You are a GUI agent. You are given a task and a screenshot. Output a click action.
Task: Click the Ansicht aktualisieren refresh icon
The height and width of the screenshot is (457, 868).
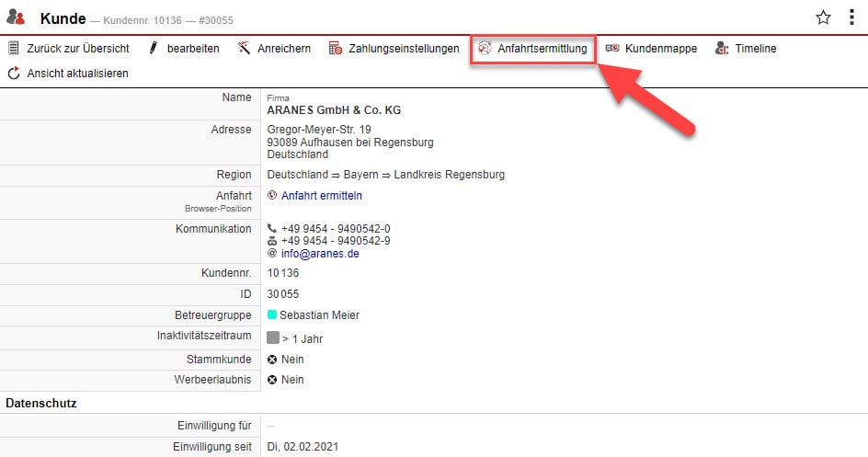[x=14, y=73]
